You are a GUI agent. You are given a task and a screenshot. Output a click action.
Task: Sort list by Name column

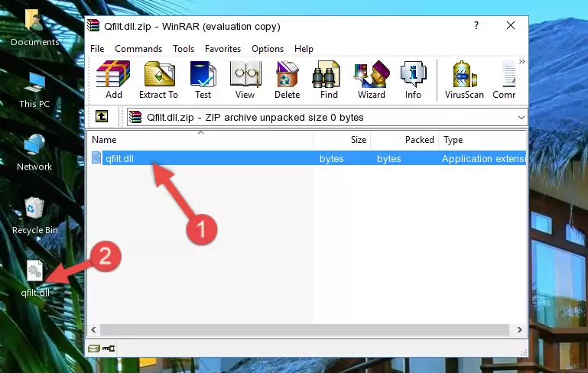coord(200,140)
